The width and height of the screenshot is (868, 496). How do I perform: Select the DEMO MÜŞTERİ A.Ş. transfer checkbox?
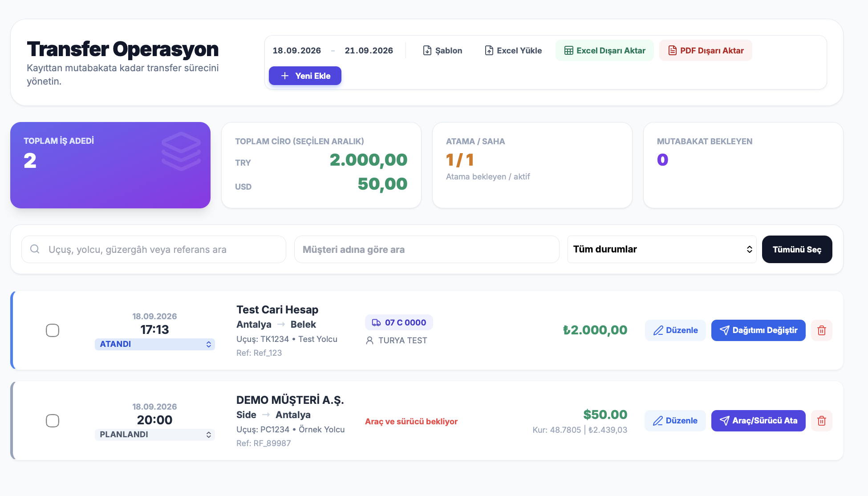(x=53, y=421)
